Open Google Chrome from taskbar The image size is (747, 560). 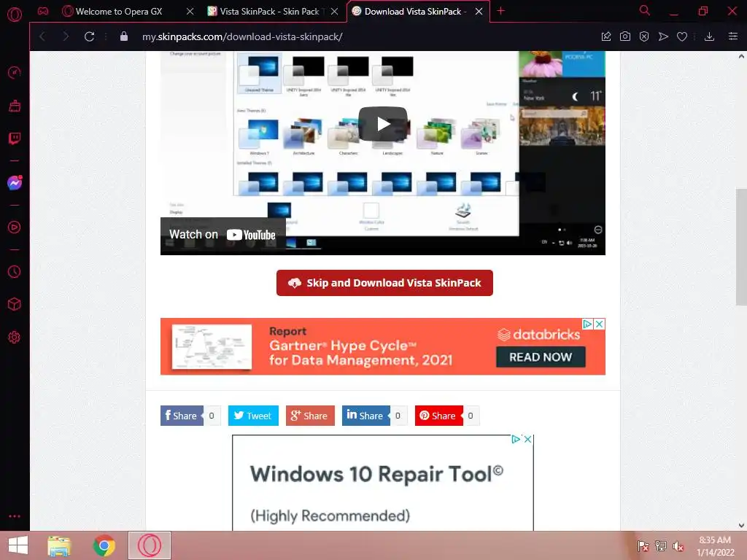click(x=104, y=545)
